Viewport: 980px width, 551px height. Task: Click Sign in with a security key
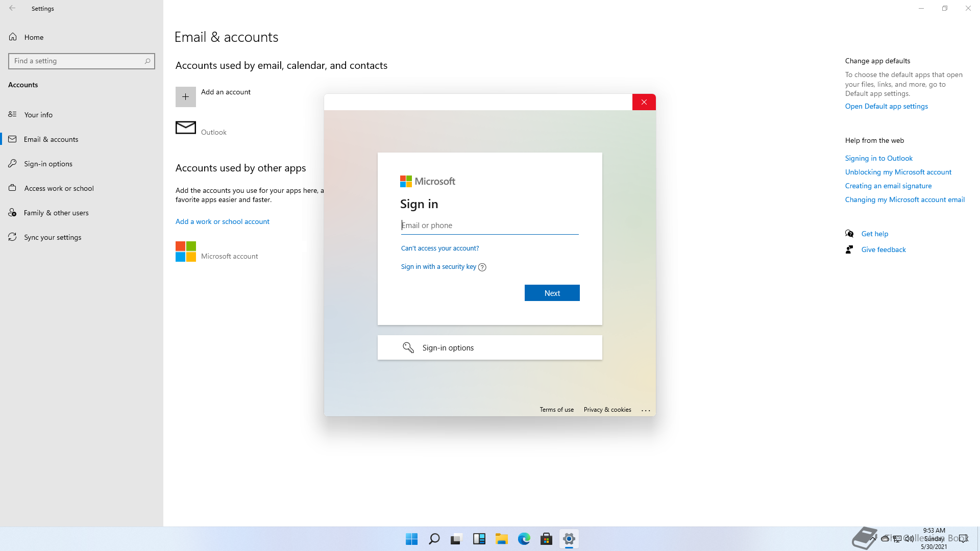[438, 267]
